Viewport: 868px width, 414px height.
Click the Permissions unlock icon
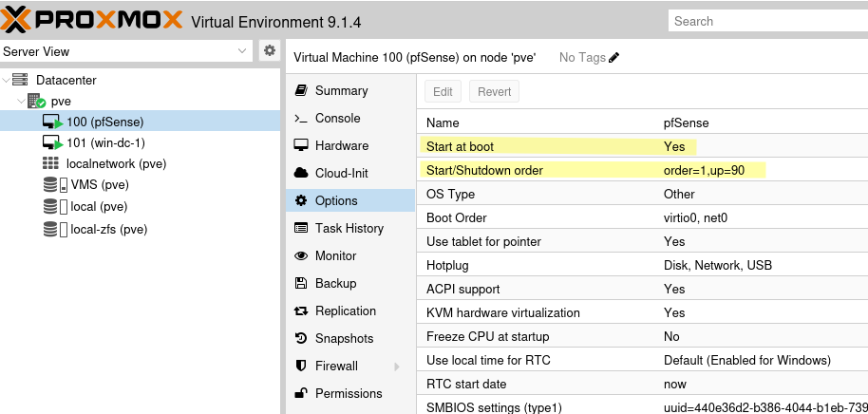[x=301, y=393]
